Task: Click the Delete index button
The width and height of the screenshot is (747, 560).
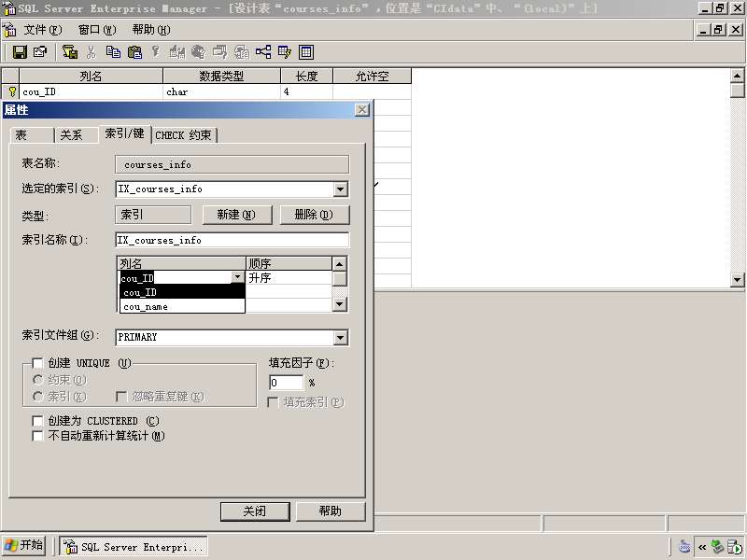Action: click(315, 215)
